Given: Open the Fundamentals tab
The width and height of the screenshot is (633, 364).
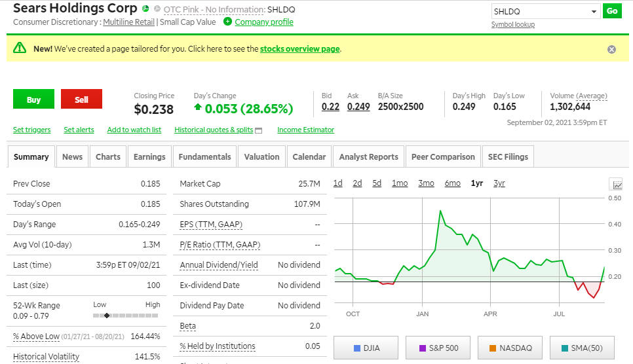Looking at the screenshot, I should point(204,156).
